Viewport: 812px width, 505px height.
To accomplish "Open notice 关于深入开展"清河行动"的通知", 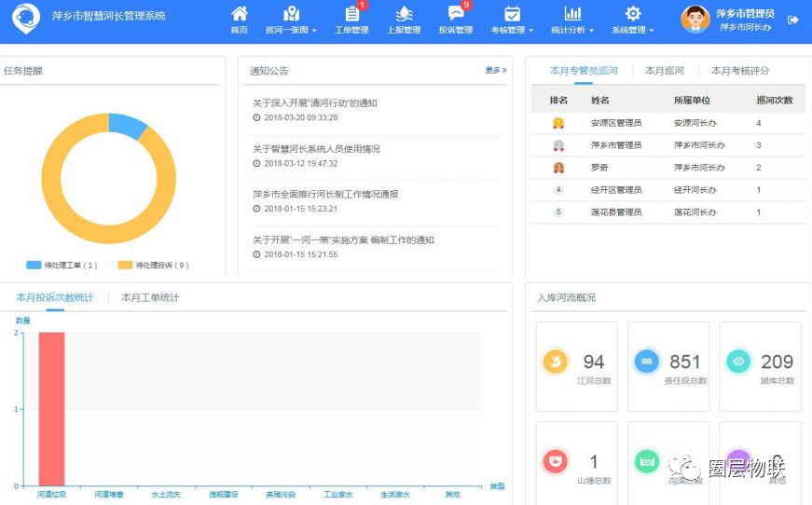I will [x=315, y=103].
